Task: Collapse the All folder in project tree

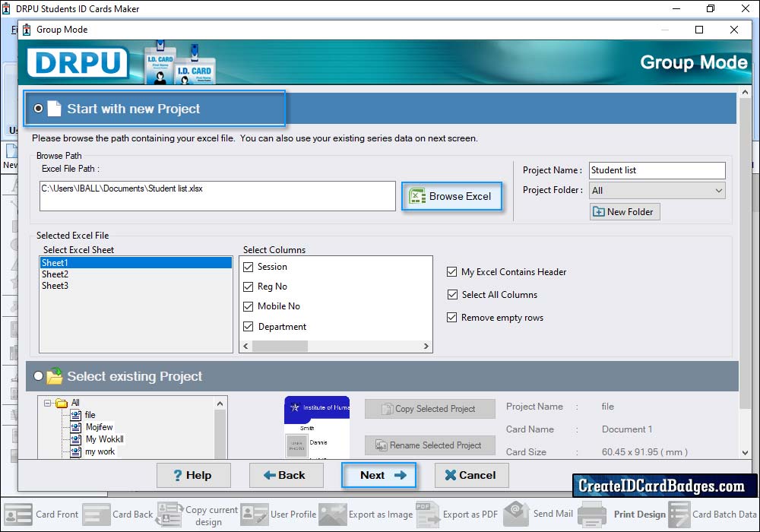Action: pos(47,403)
